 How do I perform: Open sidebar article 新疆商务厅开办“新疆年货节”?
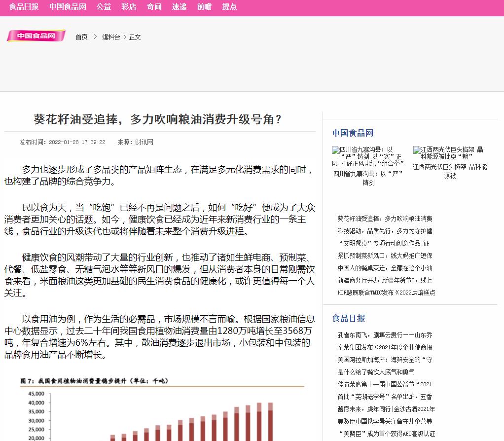tap(385, 280)
